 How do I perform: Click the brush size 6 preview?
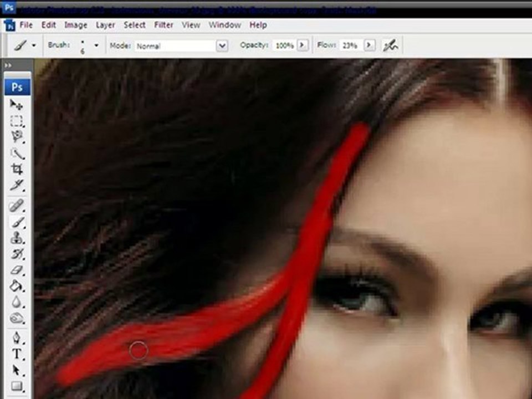83,47
